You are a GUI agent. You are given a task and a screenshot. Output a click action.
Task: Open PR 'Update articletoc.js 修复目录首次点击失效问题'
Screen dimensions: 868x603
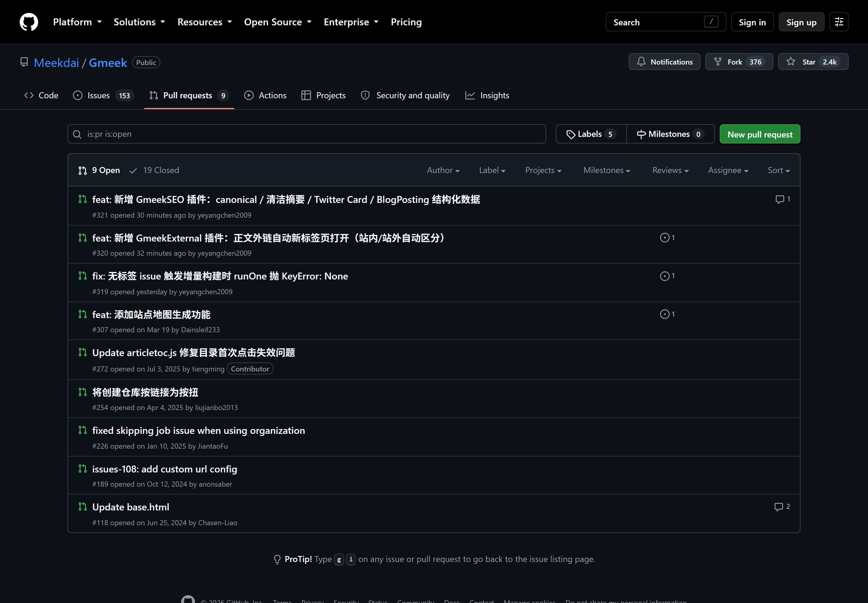(x=194, y=352)
